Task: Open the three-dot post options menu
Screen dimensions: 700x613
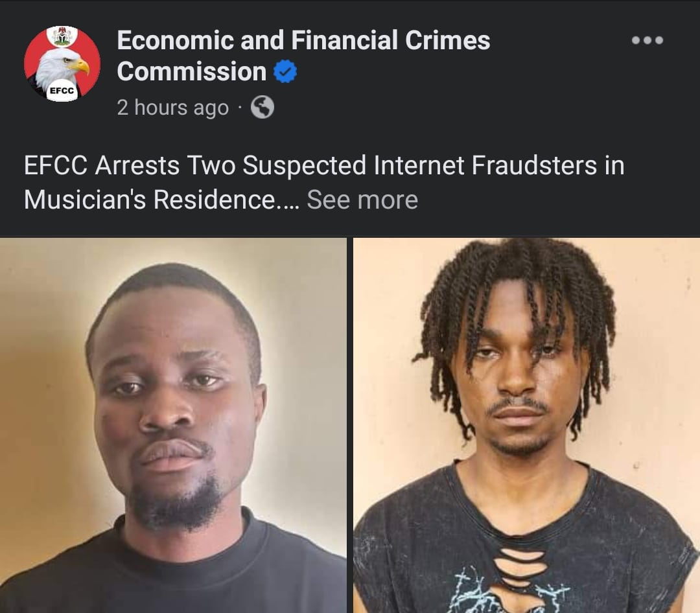Action: (x=647, y=40)
